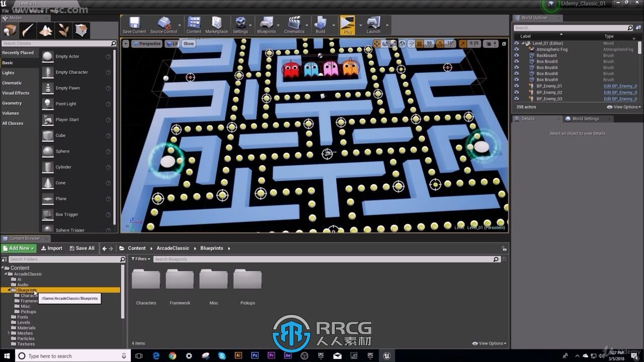Click the Perspective viewport button

coord(146,44)
